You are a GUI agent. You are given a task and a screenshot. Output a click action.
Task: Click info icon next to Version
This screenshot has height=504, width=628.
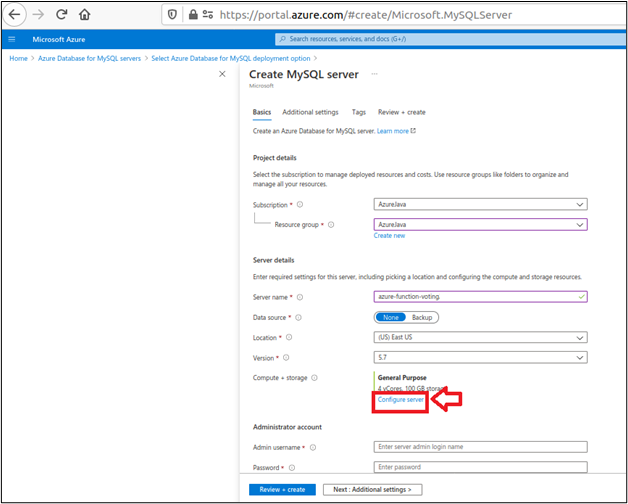(286, 358)
